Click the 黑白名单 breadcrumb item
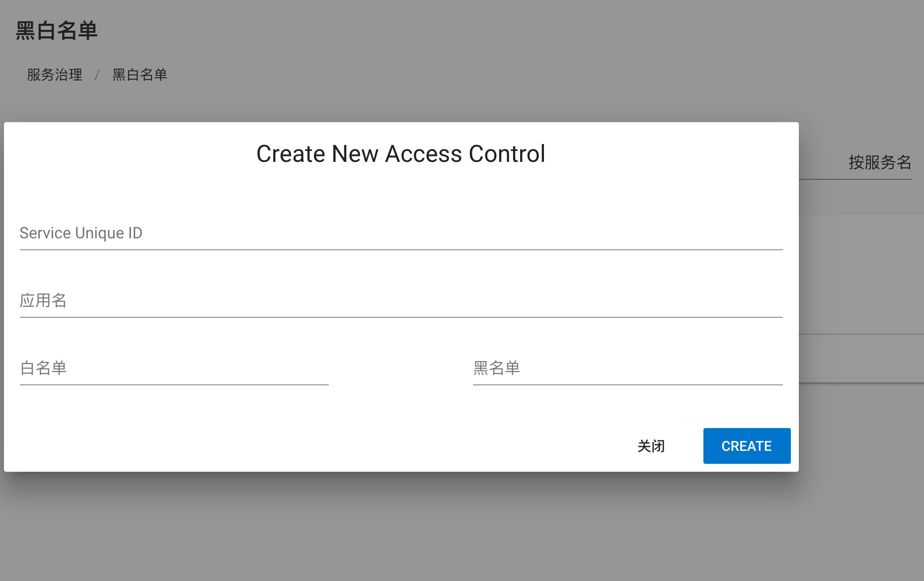This screenshot has height=581, width=924. tap(140, 75)
